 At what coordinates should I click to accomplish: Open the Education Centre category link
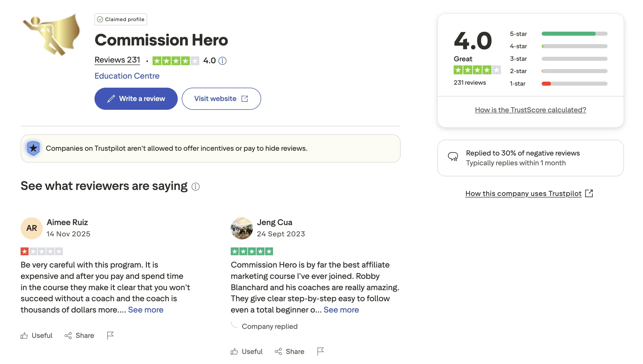[127, 76]
